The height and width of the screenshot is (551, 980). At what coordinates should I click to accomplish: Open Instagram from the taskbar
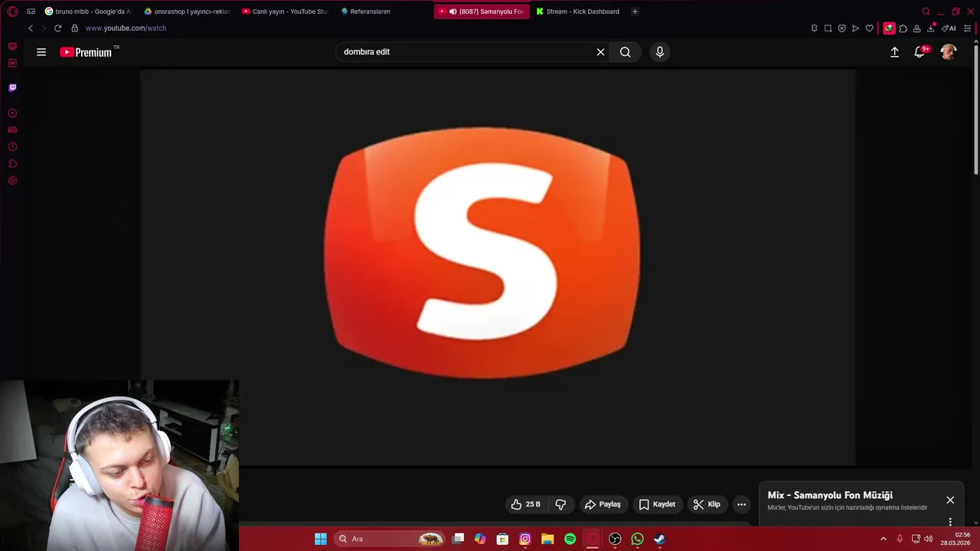click(x=524, y=539)
